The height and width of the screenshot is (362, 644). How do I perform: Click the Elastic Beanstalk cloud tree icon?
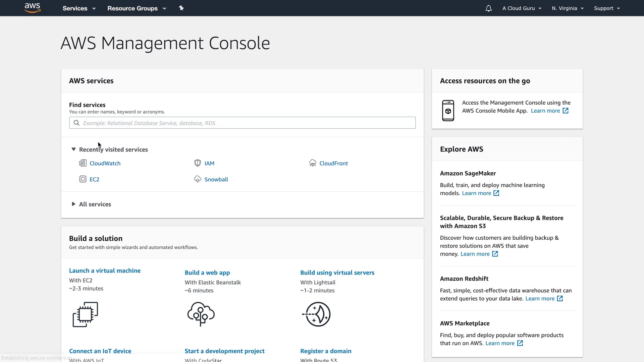click(201, 314)
